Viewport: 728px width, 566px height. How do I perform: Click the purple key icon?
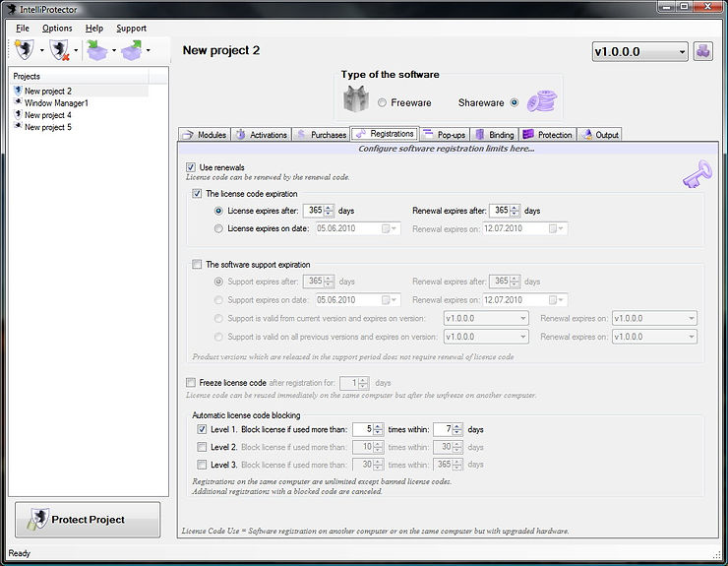click(697, 174)
